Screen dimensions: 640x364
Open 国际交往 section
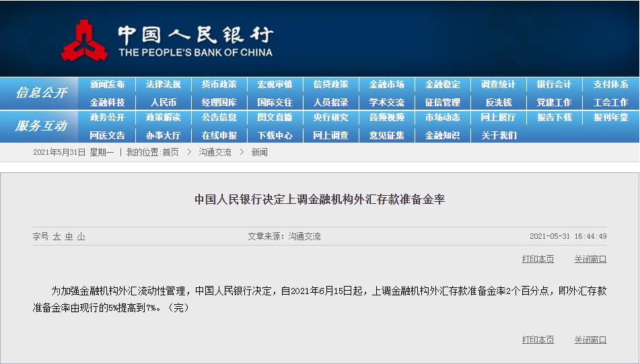coord(275,102)
